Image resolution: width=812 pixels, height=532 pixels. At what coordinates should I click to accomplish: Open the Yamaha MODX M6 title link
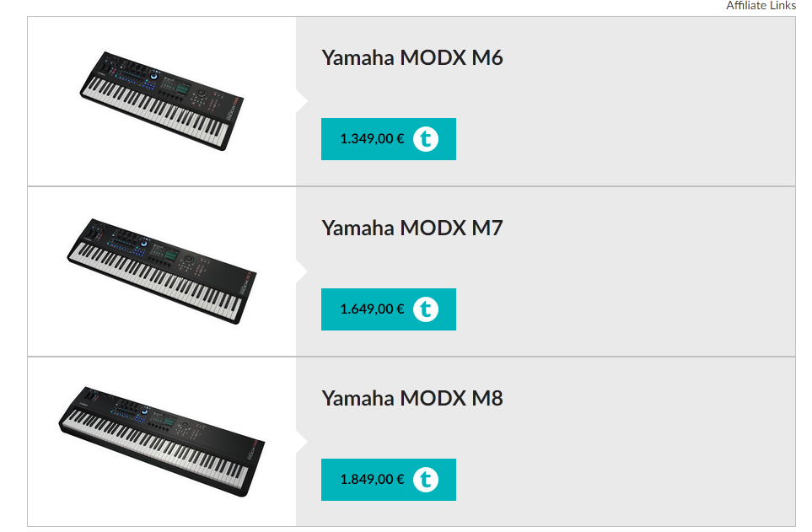tap(412, 58)
